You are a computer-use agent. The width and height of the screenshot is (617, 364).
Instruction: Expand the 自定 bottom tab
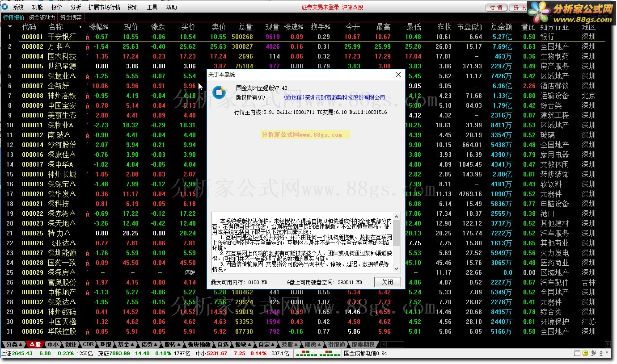pyautogui.click(x=267, y=344)
